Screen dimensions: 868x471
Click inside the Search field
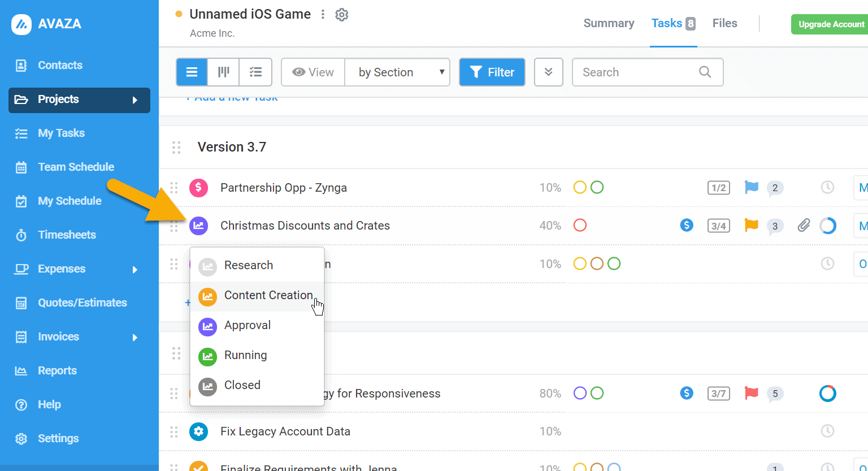pyautogui.click(x=633, y=72)
